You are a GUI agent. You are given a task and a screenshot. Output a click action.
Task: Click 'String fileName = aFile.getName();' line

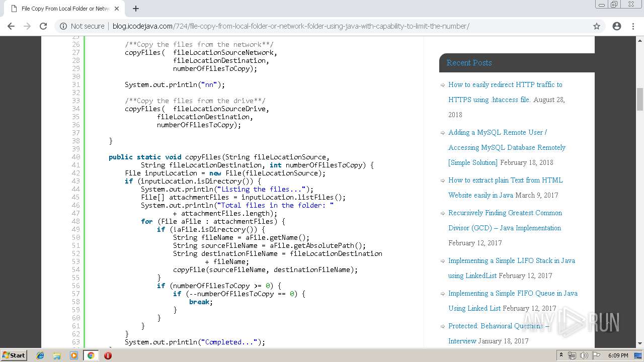(x=242, y=237)
